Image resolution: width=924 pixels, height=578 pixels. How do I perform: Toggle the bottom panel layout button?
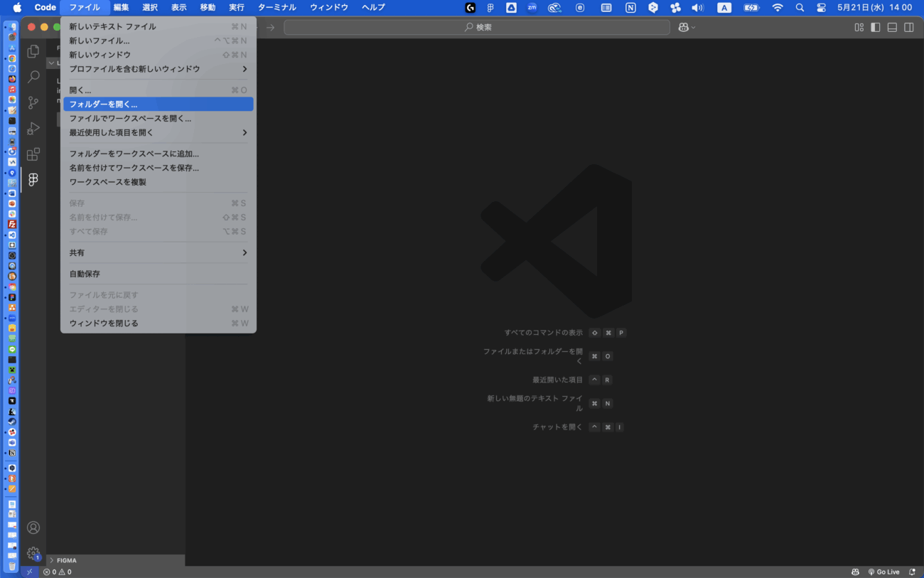(x=891, y=27)
